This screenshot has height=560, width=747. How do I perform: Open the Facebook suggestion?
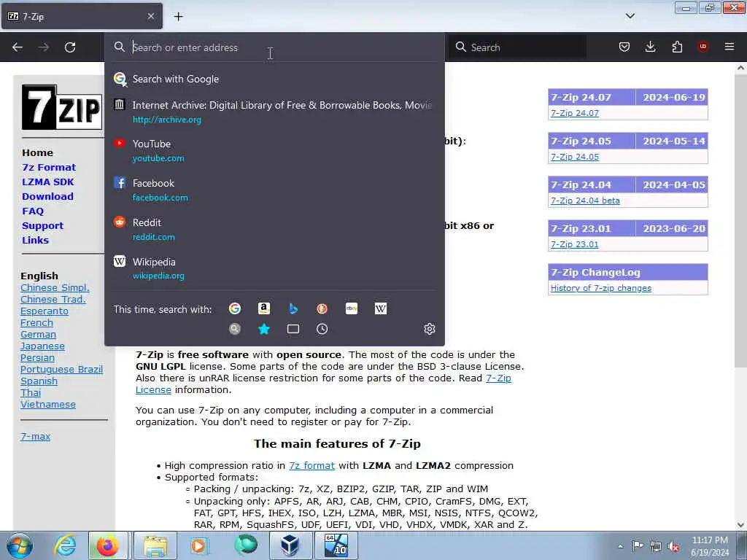click(x=274, y=190)
